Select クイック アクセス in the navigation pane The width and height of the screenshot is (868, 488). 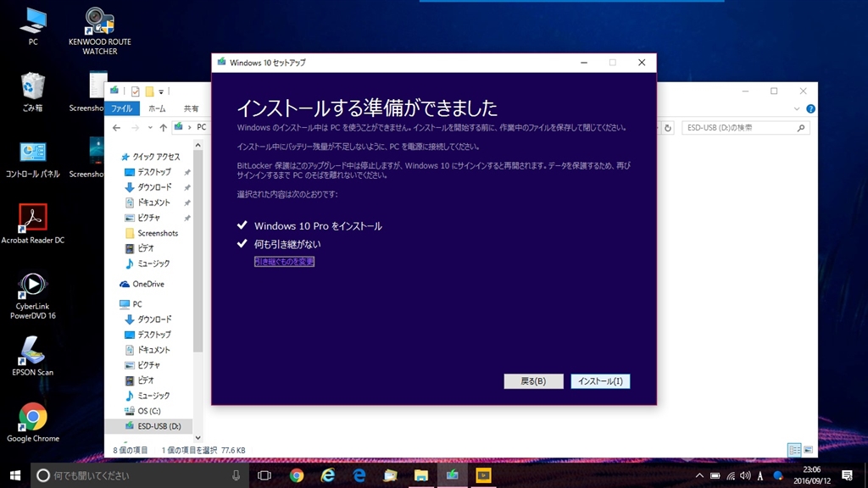151,157
